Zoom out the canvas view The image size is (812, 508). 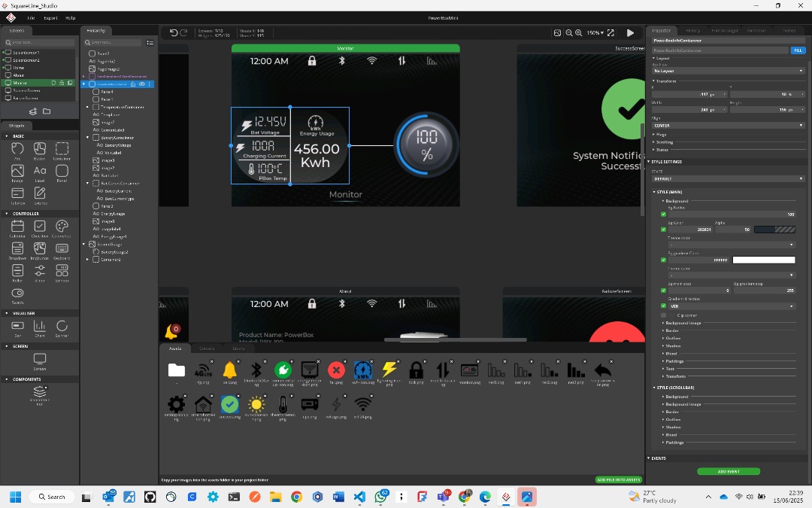[x=568, y=32]
